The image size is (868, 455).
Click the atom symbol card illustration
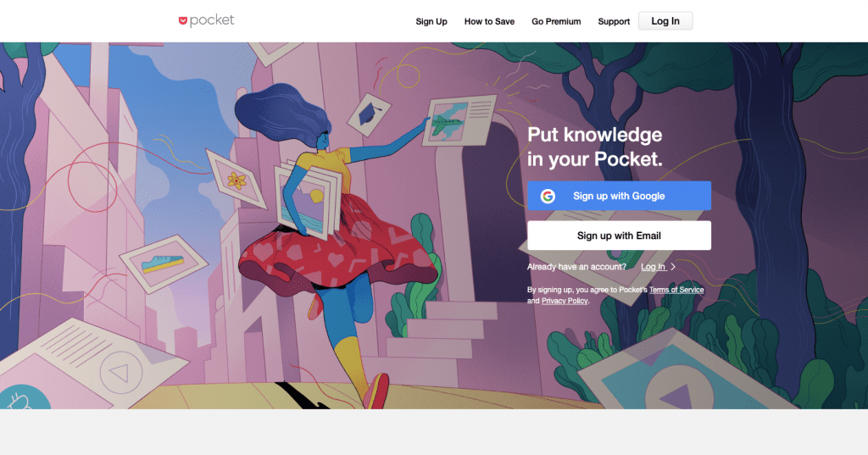(236, 180)
